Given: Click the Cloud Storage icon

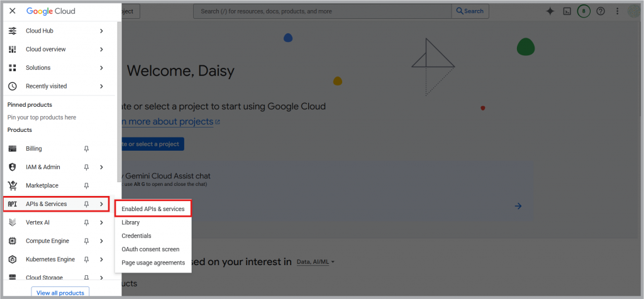Looking at the screenshot, I should [x=13, y=277].
